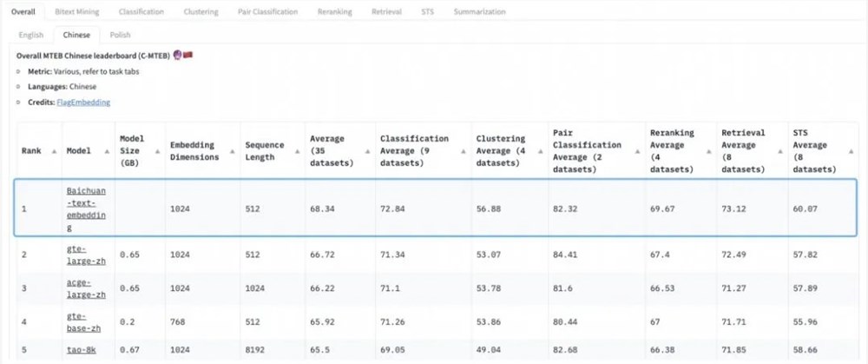This screenshot has height=364, width=868.
Task: Open gte-large-zh model link
Action: coord(86,255)
